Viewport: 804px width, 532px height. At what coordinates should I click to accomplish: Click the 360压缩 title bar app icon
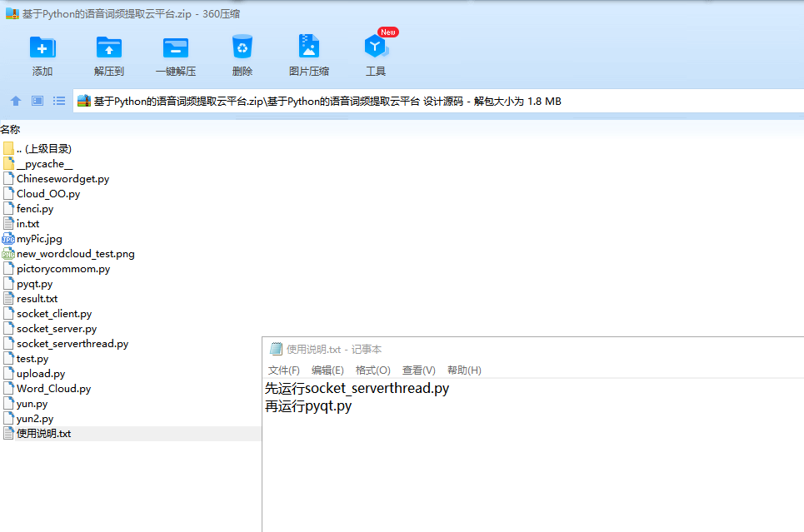coord(12,14)
